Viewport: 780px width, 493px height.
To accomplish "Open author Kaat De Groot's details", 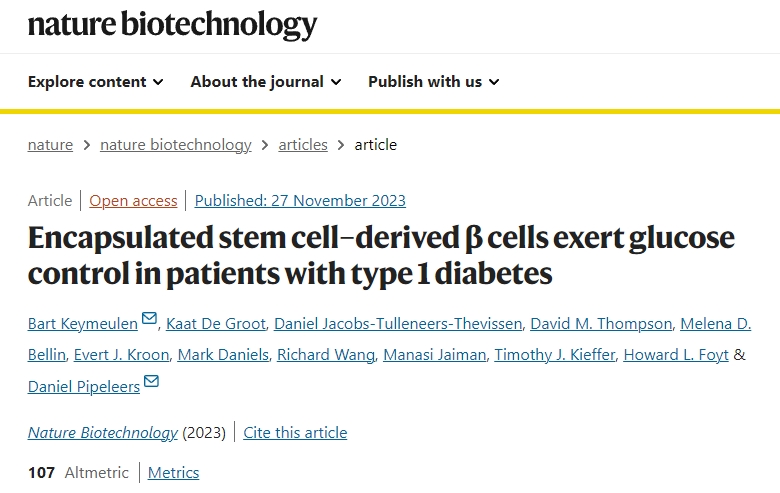I will (x=214, y=324).
